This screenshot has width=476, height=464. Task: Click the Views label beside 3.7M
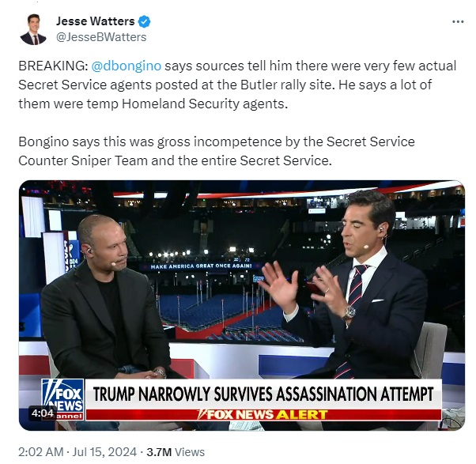190,452
